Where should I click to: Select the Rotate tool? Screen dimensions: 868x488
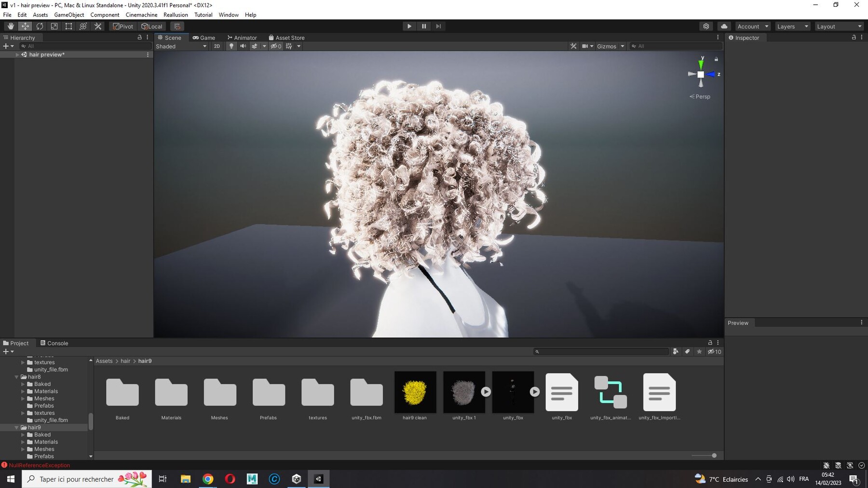40,26
